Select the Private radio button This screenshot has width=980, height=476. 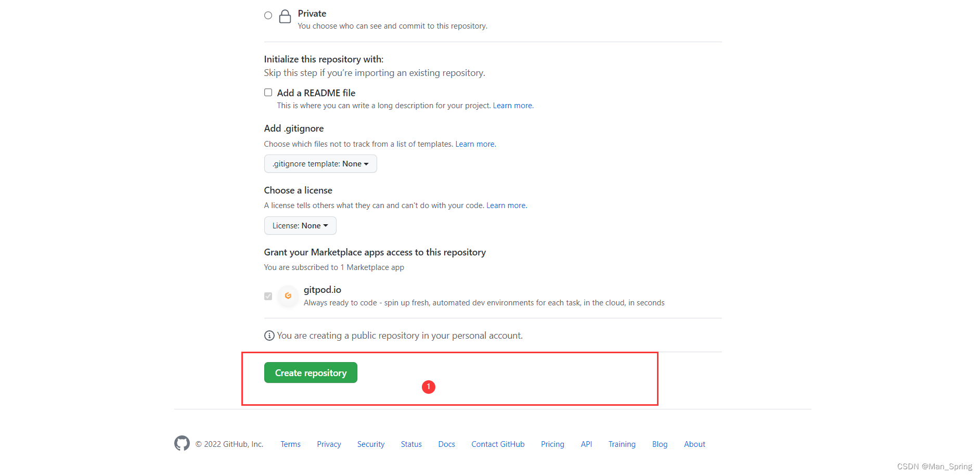point(268,16)
